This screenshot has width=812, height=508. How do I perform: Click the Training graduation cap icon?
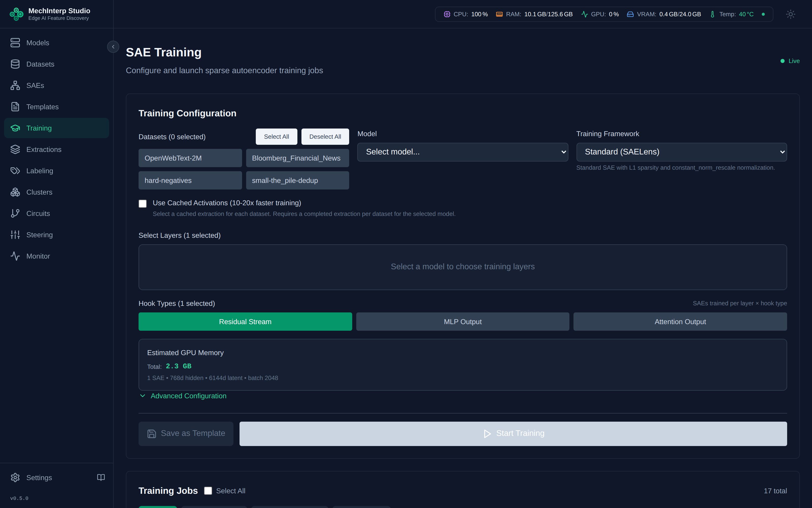15,128
